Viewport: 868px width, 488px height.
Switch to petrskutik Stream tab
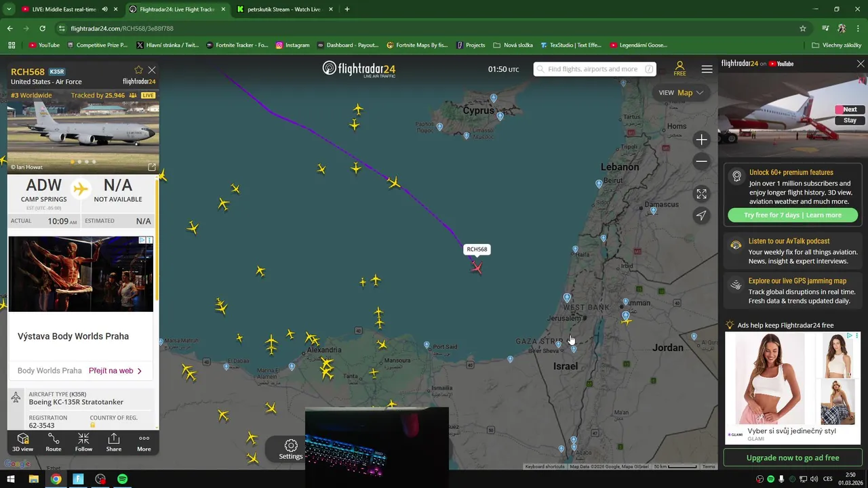click(x=283, y=9)
